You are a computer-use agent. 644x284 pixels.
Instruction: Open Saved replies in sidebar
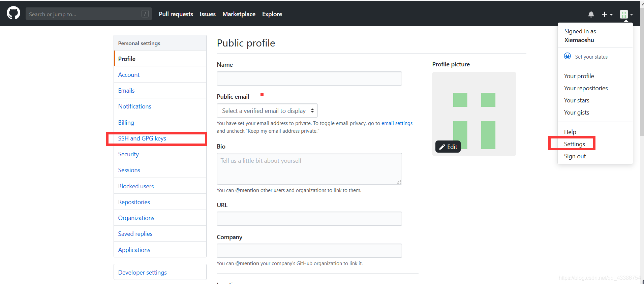(160, 233)
